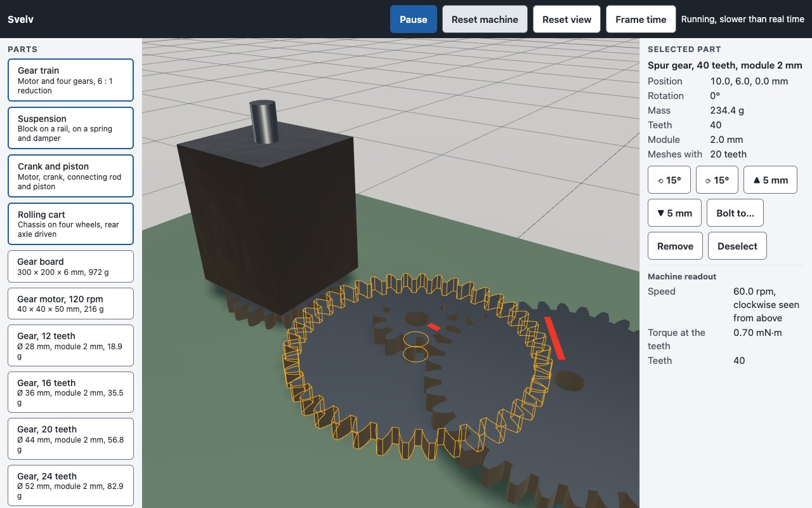Click the 'Machine readout' heading
Screen dimensions: 812x508
click(x=682, y=277)
